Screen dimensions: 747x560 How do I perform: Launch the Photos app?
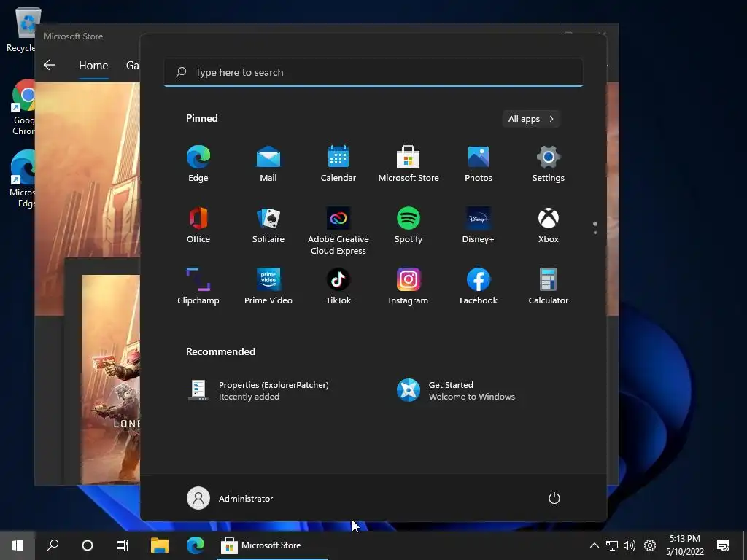click(479, 164)
